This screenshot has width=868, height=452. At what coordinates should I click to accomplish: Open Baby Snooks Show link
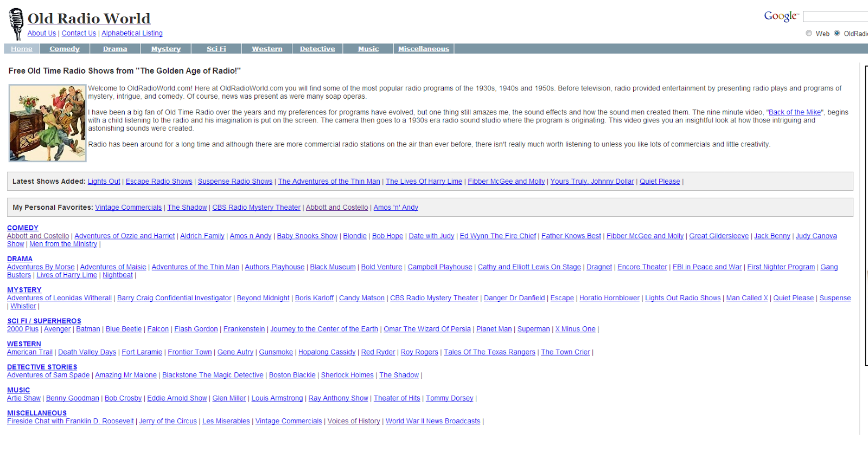307,236
